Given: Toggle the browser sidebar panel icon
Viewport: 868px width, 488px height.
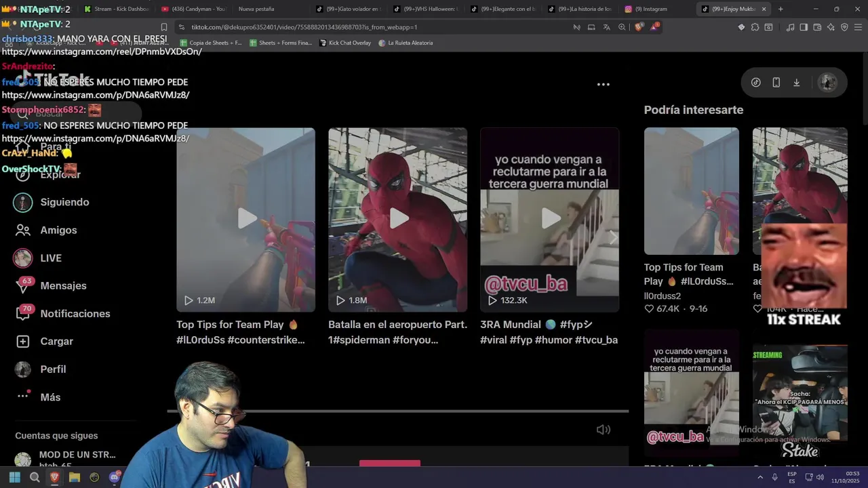Looking at the screenshot, I should tap(804, 27).
